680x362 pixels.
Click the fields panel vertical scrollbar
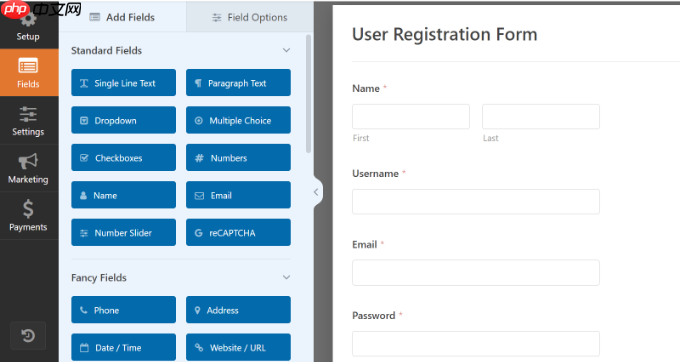pyautogui.click(x=308, y=94)
